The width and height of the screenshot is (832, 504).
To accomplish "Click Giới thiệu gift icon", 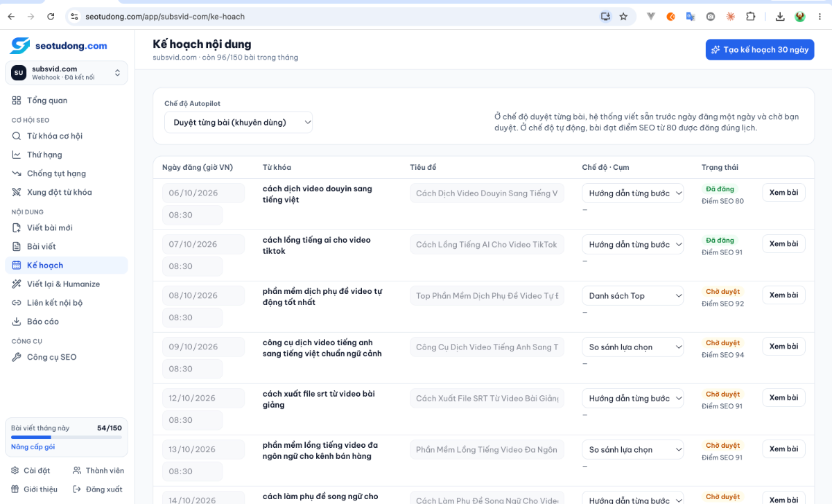I will [x=15, y=489].
